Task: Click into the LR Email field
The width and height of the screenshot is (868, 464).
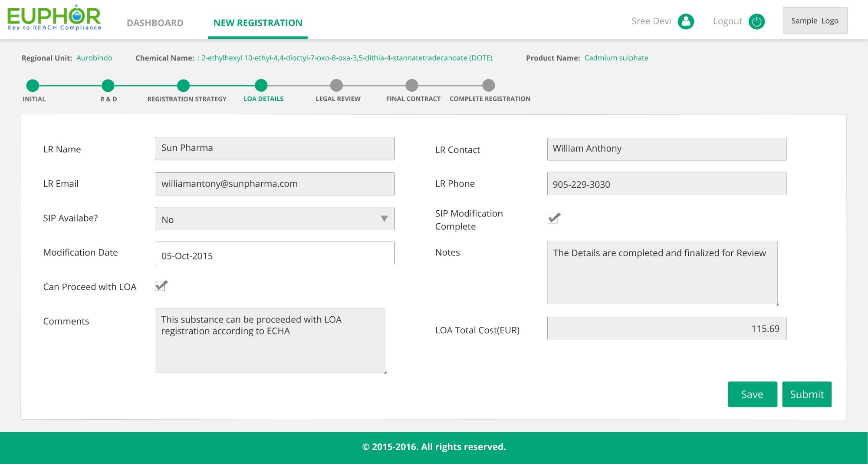Action: click(x=275, y=184)
